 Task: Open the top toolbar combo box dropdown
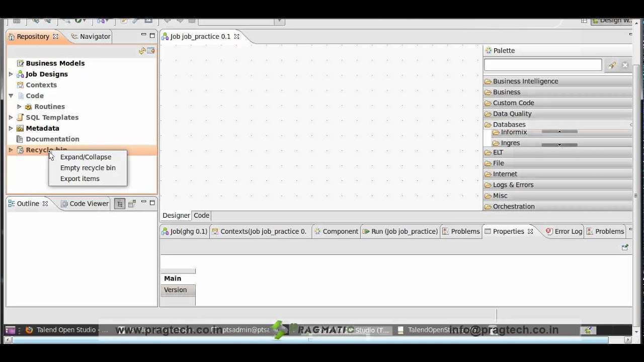point(280,21)
